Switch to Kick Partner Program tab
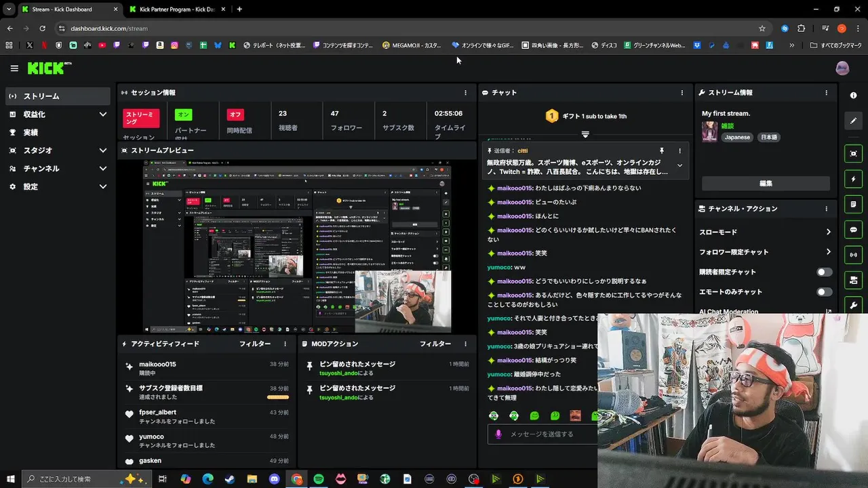 click(x=178, y=9)
